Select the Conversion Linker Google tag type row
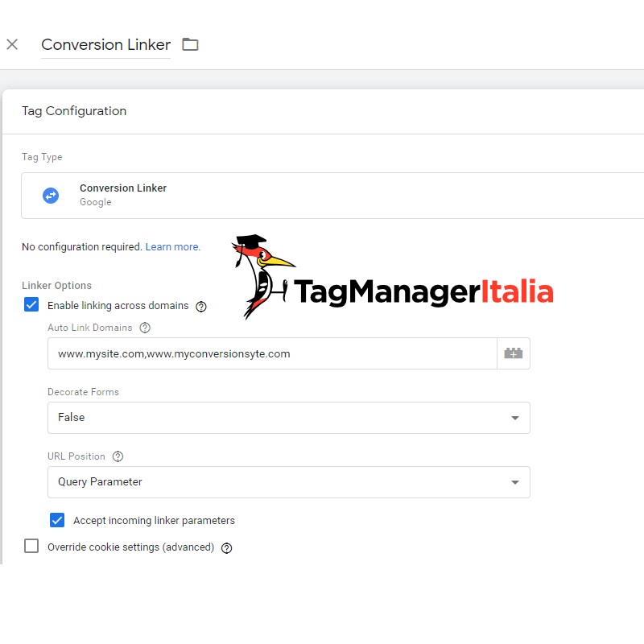Viewport: 644px width, 644px height. click(332, 196)
